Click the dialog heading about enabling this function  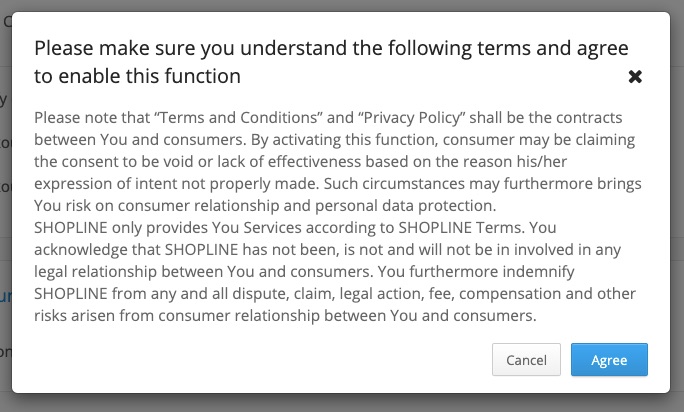(332, 62)
